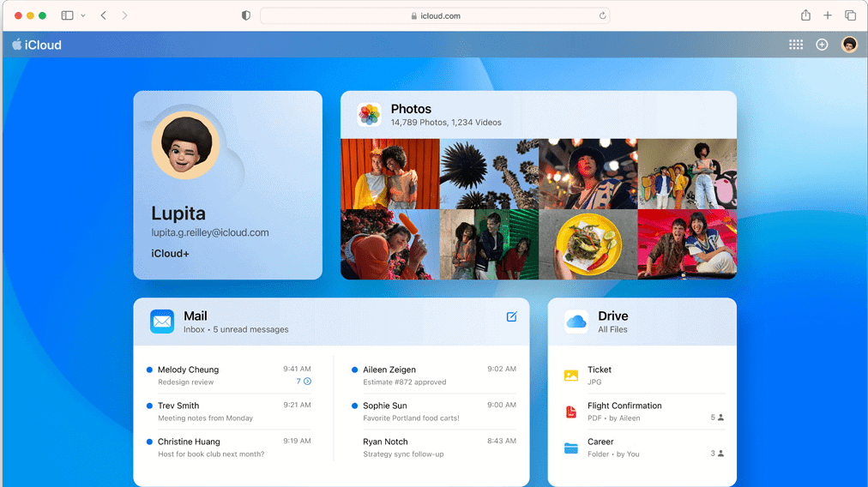Open a new Safari tab

[828, 15]
